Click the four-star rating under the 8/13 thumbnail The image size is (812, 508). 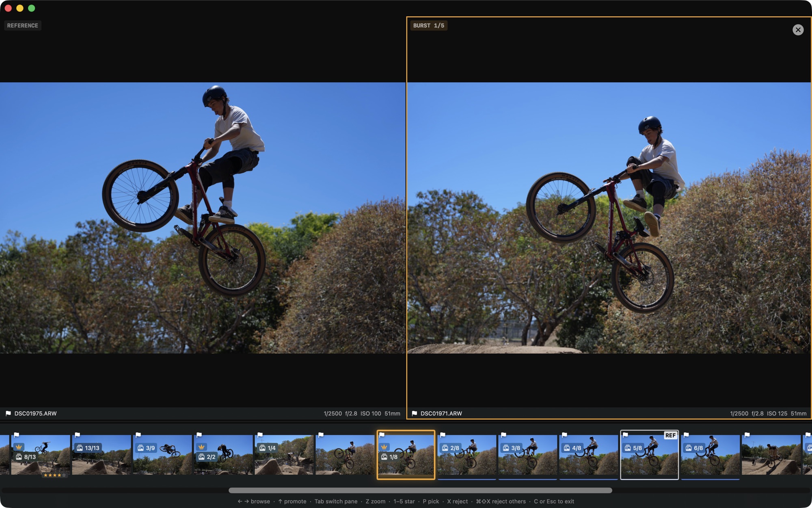point(54,475)
